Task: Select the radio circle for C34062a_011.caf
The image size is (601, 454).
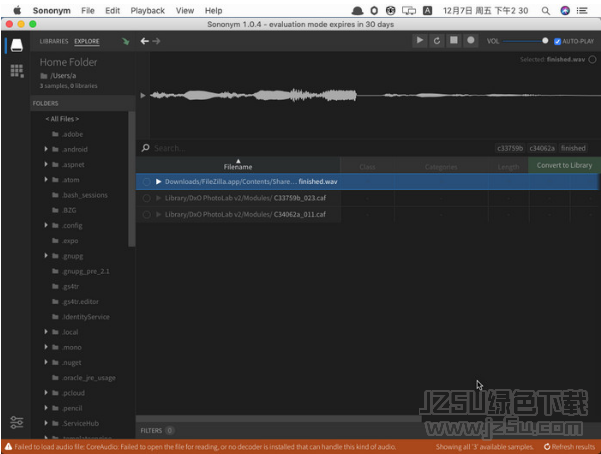Action: (146, 214)
